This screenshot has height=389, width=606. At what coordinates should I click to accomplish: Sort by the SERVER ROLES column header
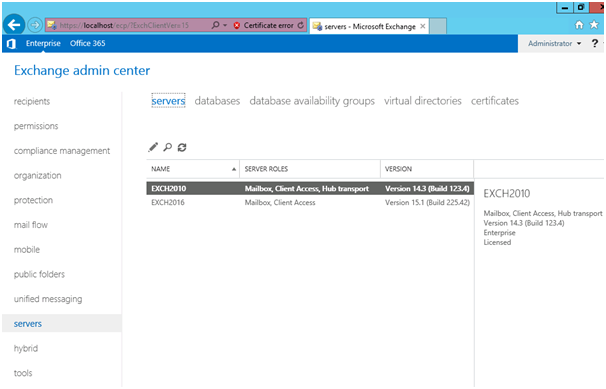point(310,169)
